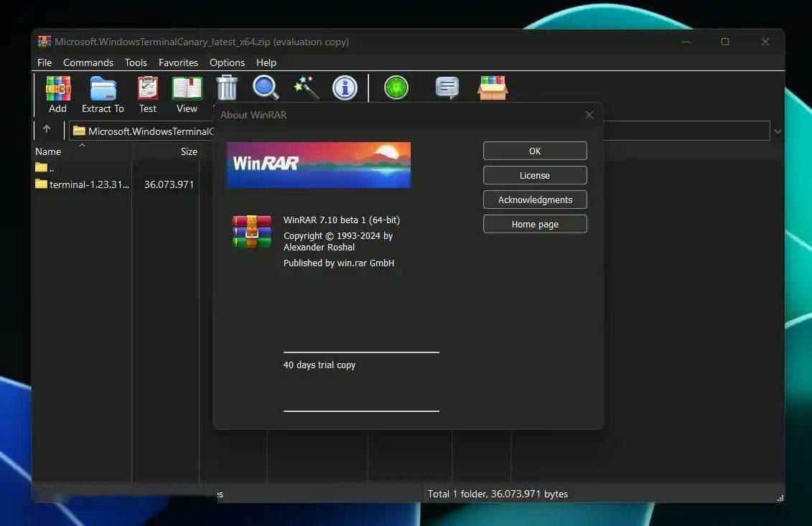Click the '40 days trial copy' text
This screenshot has width=812, height=526.
(319, 365)
